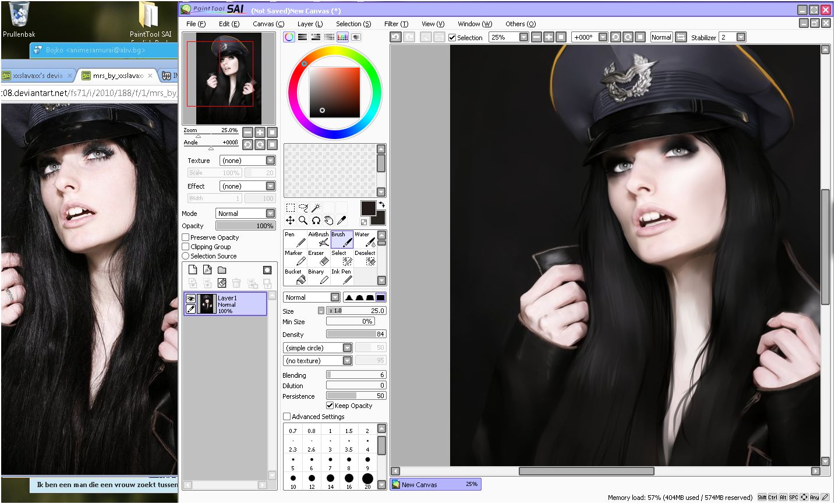This screenshot has height=504, width=835.
Task: Undo using the top toolbar arrow
Action: 396,37
